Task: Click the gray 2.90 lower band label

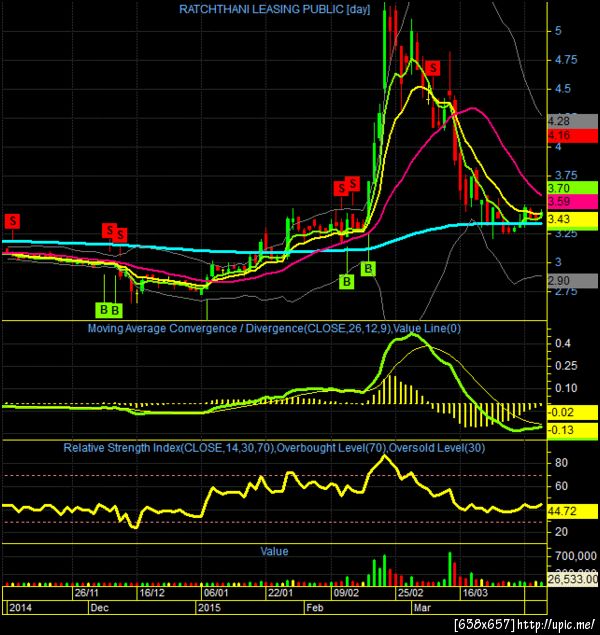Action: pos(572,280)
